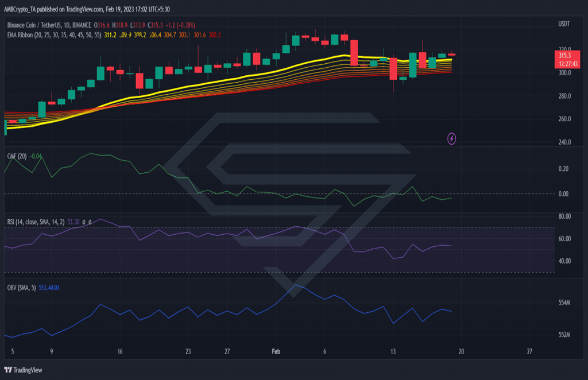Click the 554M level on OBV scale
The image size is (588, 380).
(564, 303)
